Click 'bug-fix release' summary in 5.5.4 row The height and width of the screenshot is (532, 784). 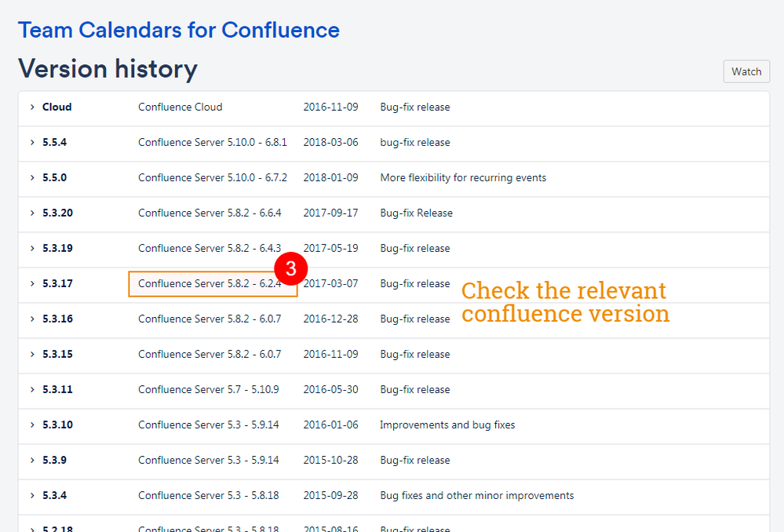point(415,143)
